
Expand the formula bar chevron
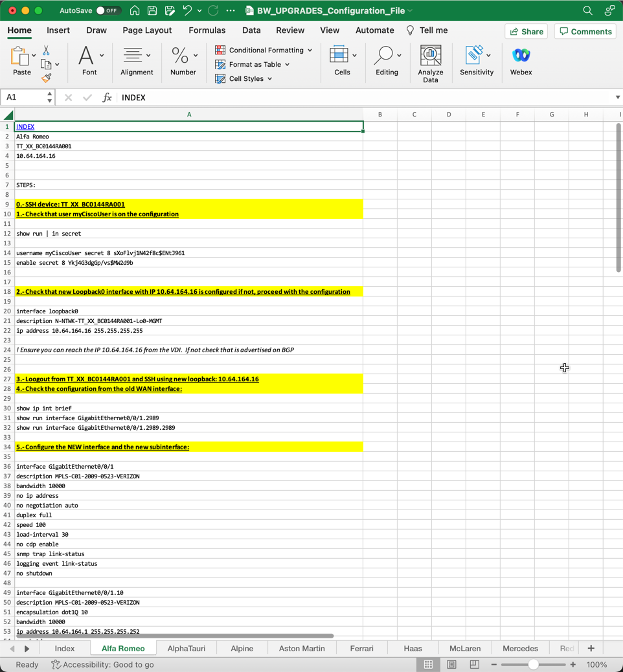(618, 97)
